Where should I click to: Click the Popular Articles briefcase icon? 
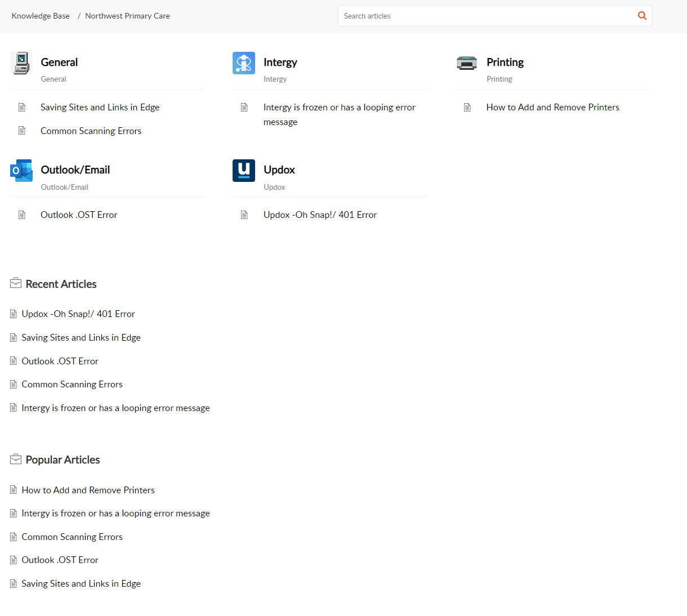[16, 459]
